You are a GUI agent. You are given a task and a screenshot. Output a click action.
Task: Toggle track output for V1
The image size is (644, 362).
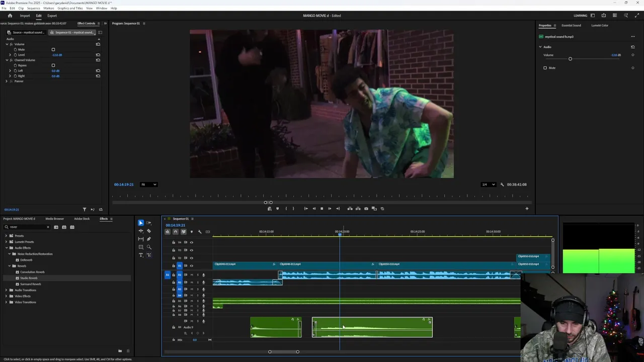point(191,265)
